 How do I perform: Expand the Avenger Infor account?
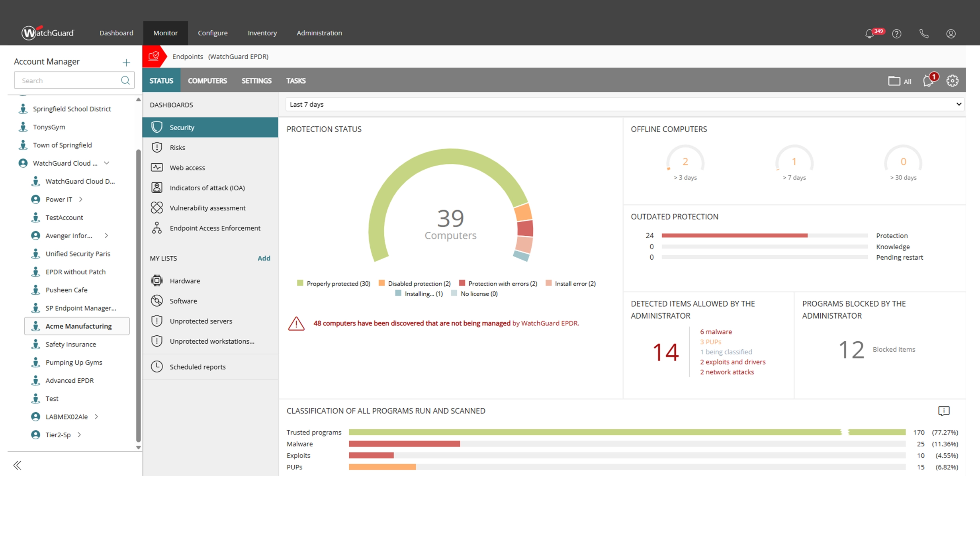point(106,235)
